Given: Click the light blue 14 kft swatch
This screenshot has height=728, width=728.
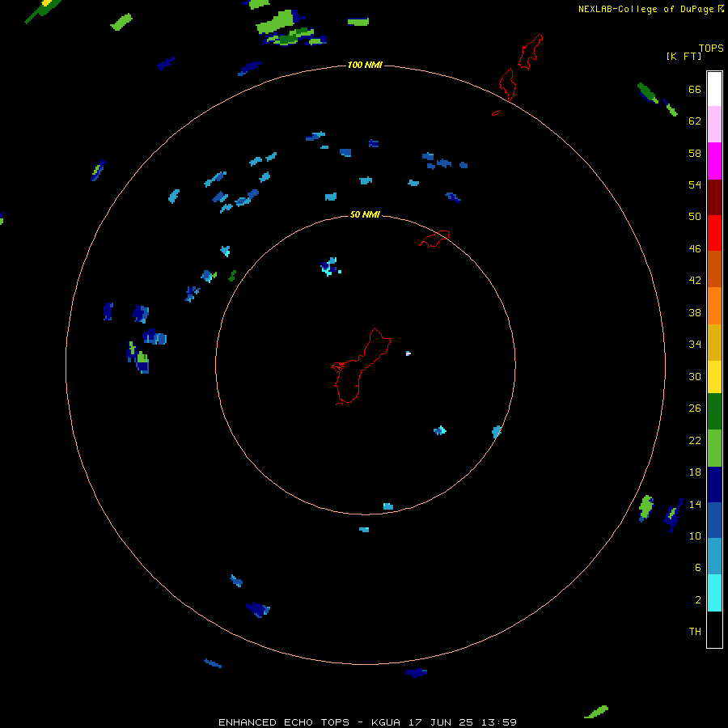Looking at the screenshot, I should pyautogui.click(x=714, y=557).
